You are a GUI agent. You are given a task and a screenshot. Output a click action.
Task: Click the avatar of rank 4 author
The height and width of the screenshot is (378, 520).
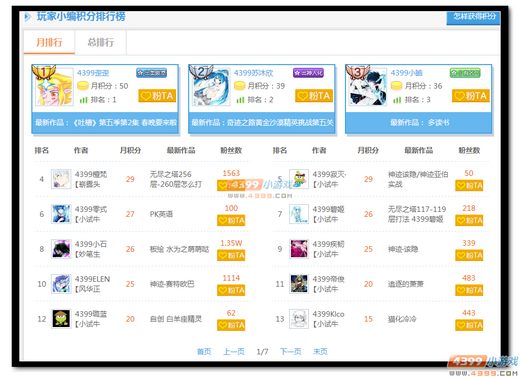click(61, 179)
